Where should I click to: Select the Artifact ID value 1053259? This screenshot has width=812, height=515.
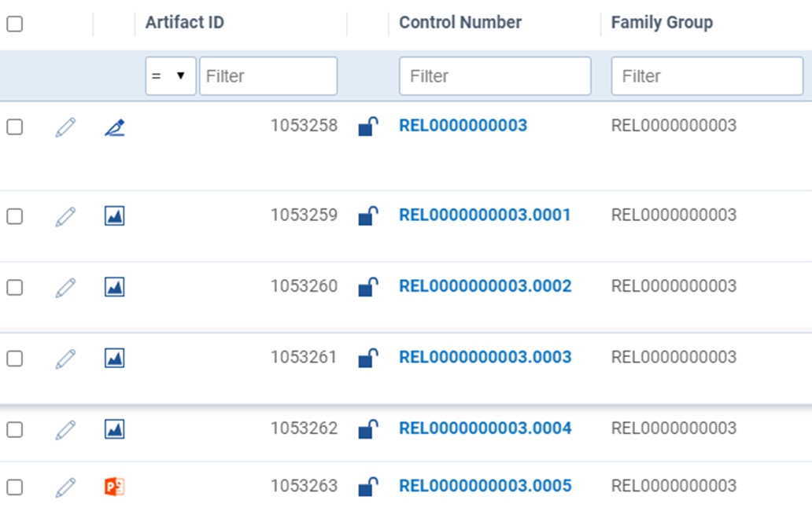(304, 215)
